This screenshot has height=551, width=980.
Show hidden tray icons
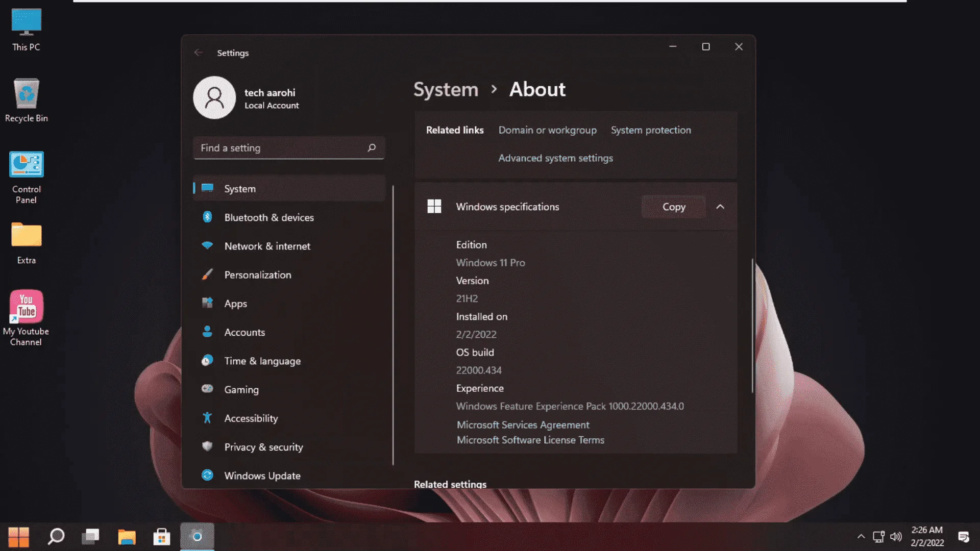click(x=861, y=537)
